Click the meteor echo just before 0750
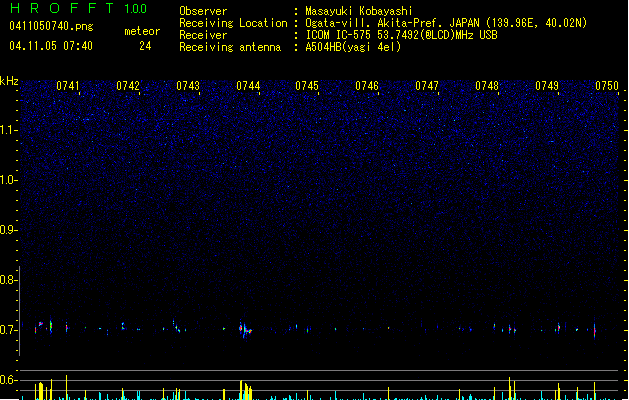This screenshot has width=629, height=400. pos(595,331)
